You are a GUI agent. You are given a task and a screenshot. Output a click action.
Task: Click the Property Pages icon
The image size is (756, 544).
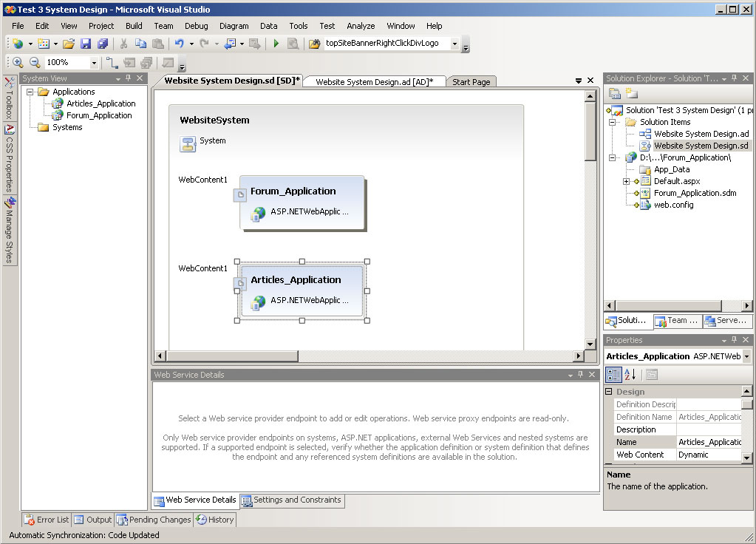(652, 374)
